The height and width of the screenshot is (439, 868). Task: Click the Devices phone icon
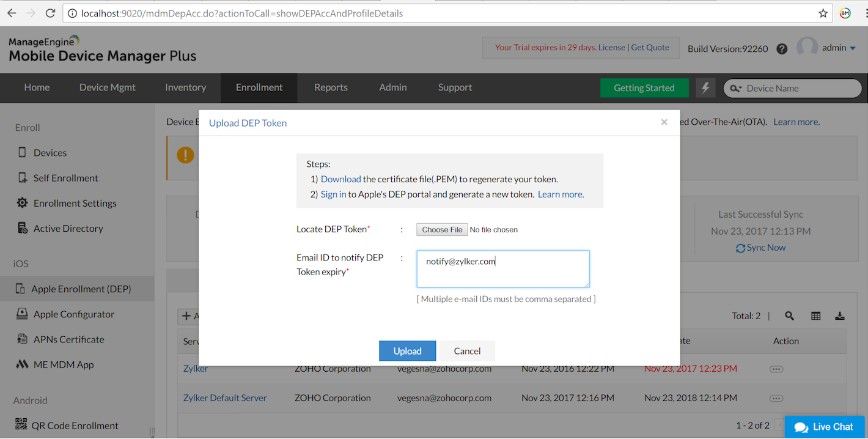tap(22, 152)
